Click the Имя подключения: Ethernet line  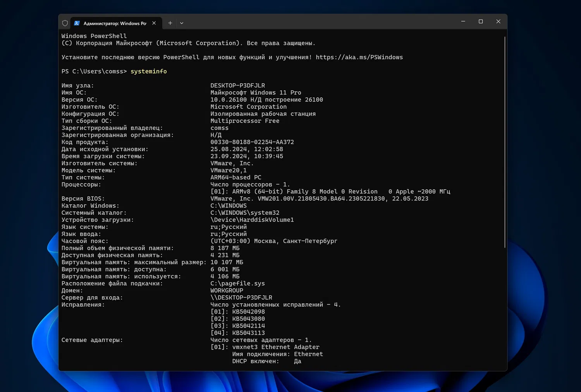pyautogui.click(x=278, y=354)
